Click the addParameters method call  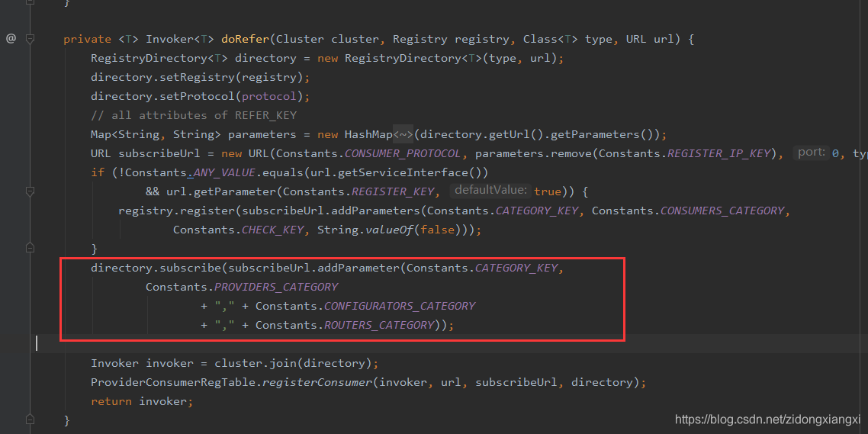tap(375, 211)
